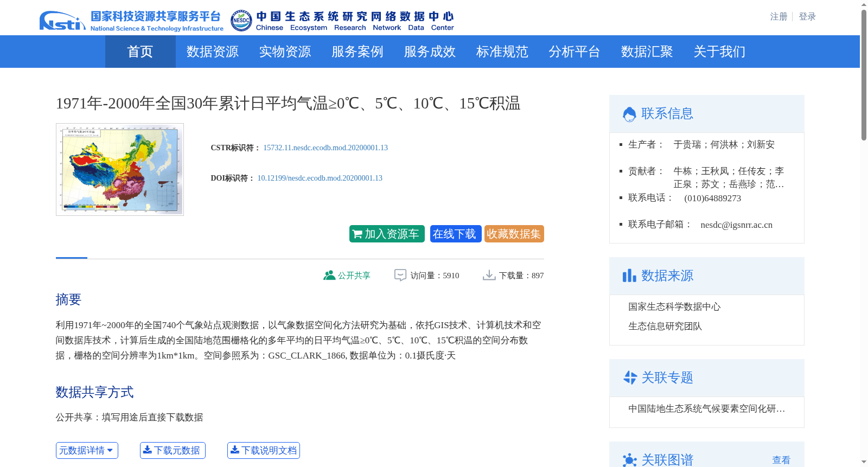This screenshot has height=467, width=868.
Task: Open the dataset map thumbnail
Action: pos(120,169)
